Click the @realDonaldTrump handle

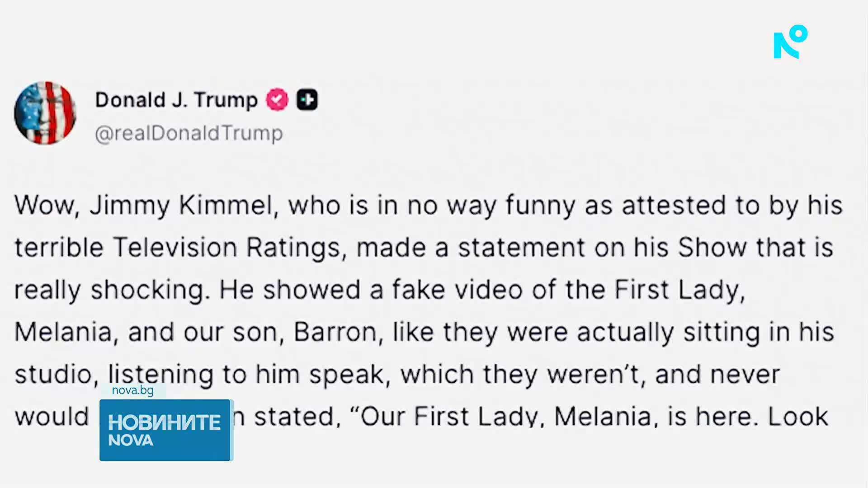189,134
